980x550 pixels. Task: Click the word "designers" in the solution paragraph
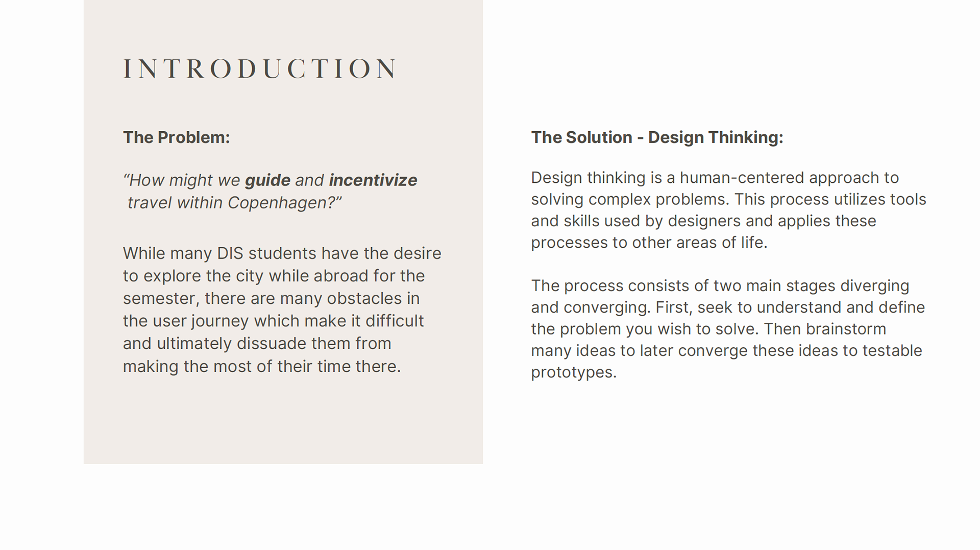click(704, 221)
